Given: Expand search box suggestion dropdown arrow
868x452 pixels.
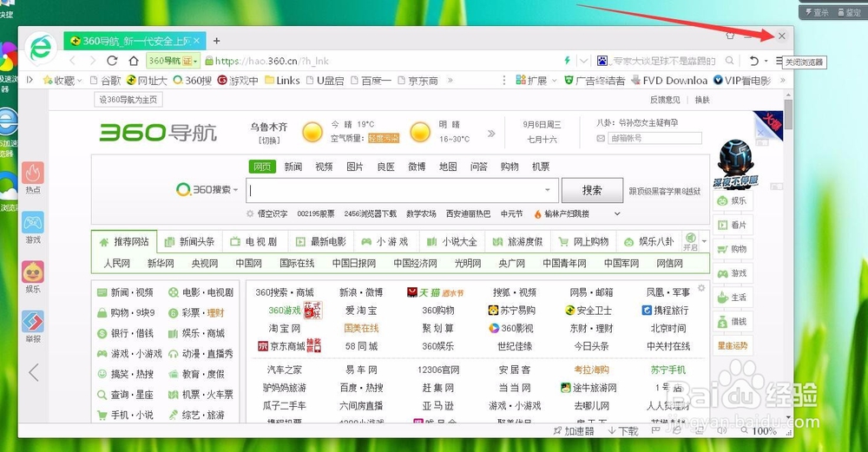Looking at the screenshot, I should [x=547, y=190].
